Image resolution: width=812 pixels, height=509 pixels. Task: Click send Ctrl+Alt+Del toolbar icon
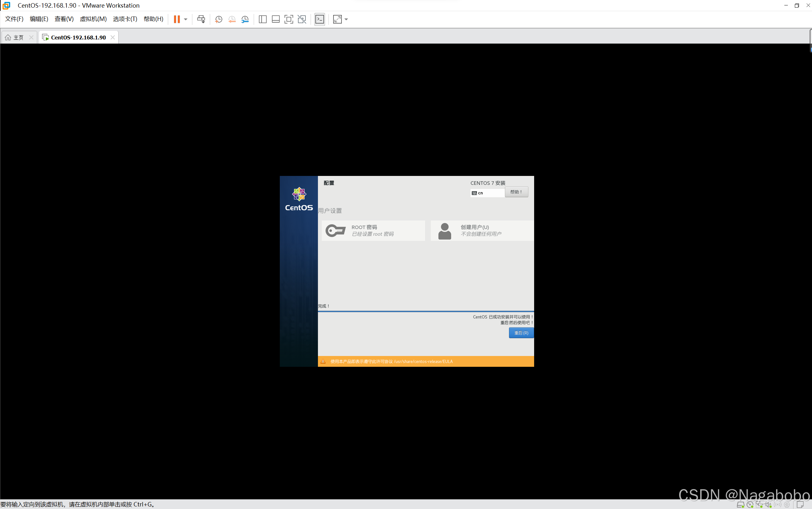pos(201,19)
